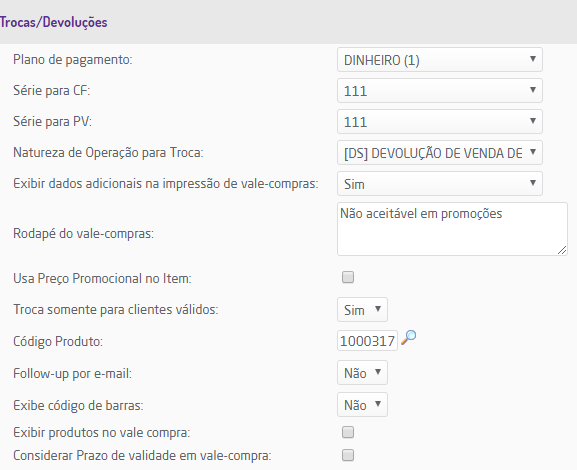This screenshot has width=577, height=470.
Task: Click the 'Código Produto:' label
Action: [x=58, y=341]
